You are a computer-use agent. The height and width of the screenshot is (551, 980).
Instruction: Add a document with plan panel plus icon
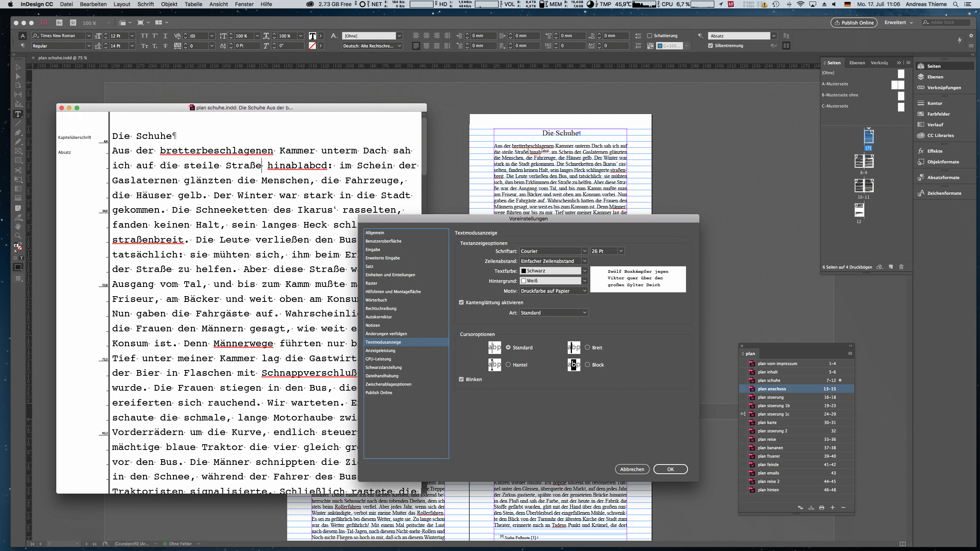(x=832, y=507)
